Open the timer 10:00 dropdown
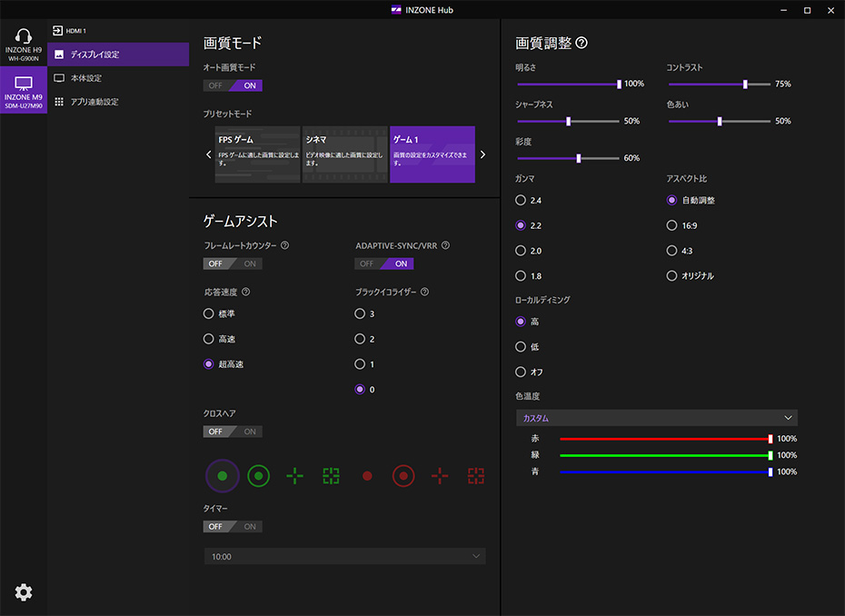 [x=344, y=556]
